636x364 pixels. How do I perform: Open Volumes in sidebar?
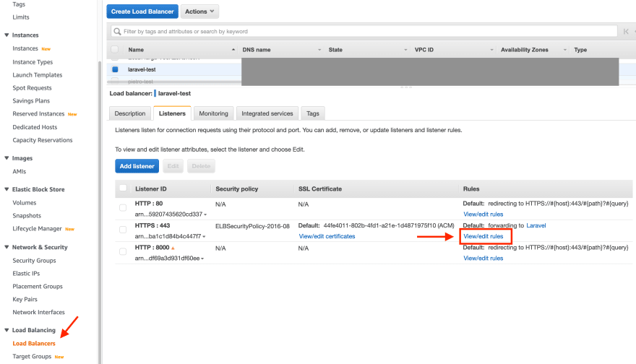25,203
